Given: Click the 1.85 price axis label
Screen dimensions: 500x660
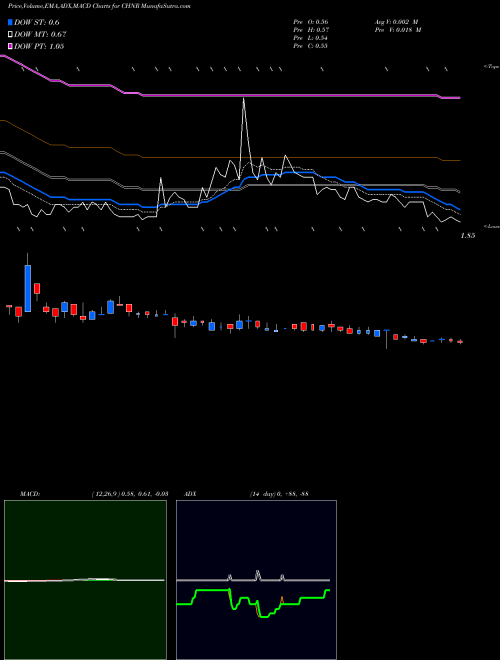Looking at the screenshot, I should click(468, 236).
